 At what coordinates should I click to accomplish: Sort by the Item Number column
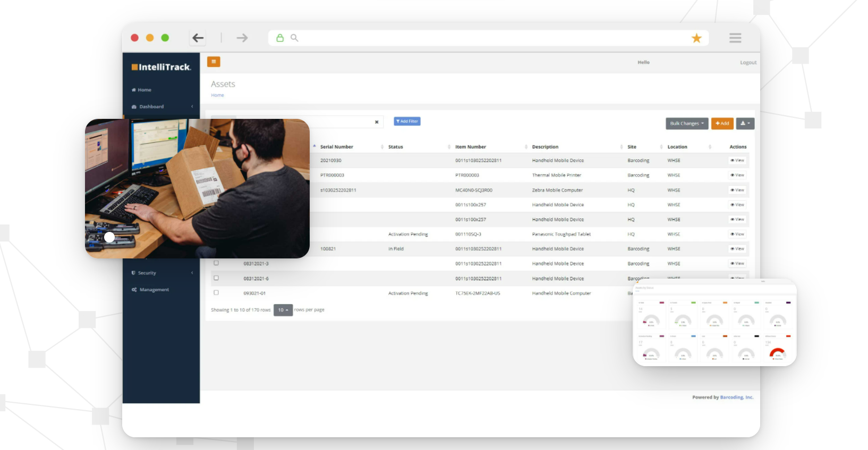point(471,147)
